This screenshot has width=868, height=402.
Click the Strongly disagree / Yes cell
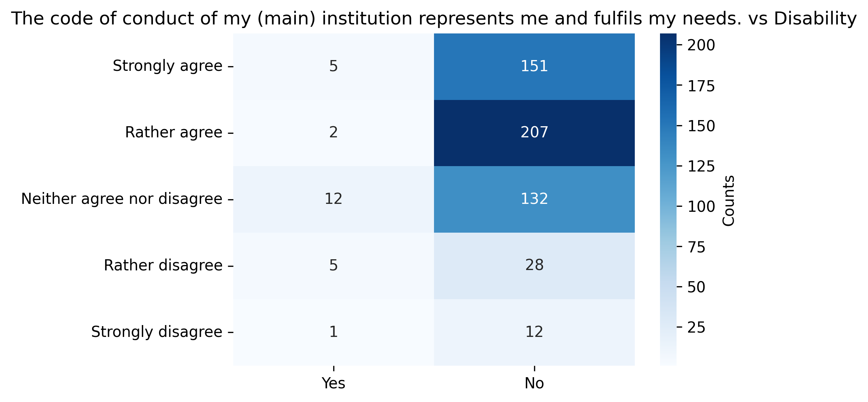[333, 332]
